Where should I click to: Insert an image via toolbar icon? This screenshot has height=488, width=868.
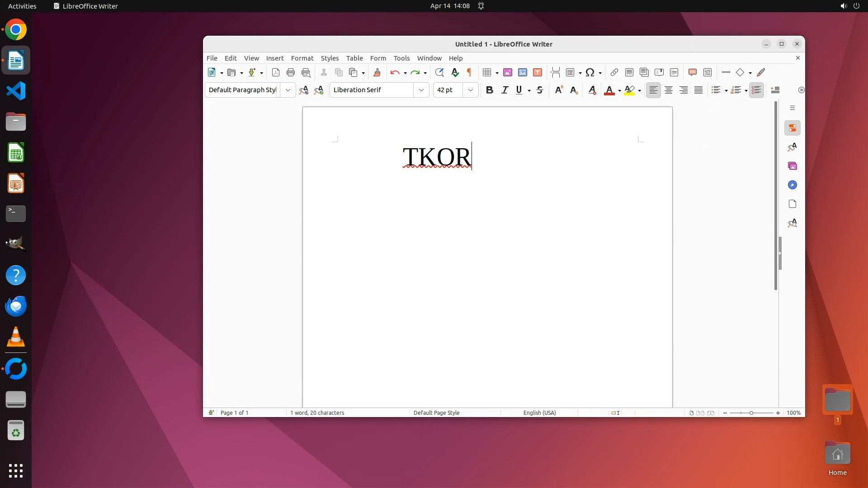click(x=508, y=72)
